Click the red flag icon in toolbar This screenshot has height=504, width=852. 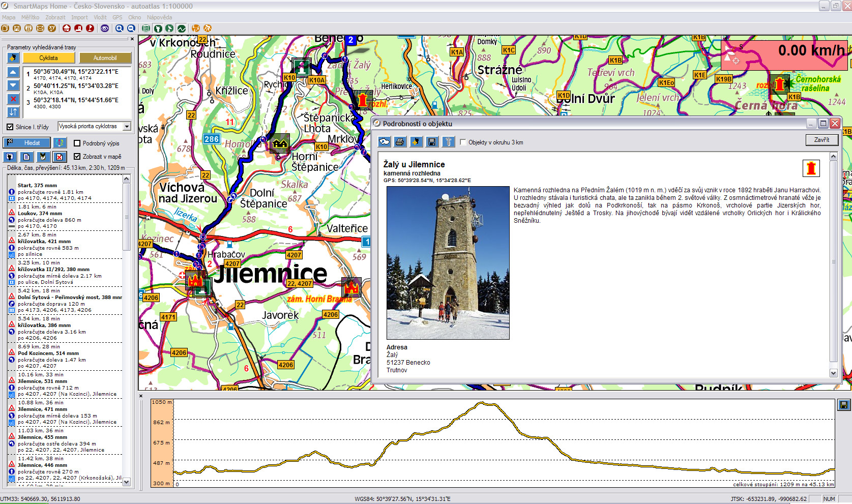pos(90,28)
